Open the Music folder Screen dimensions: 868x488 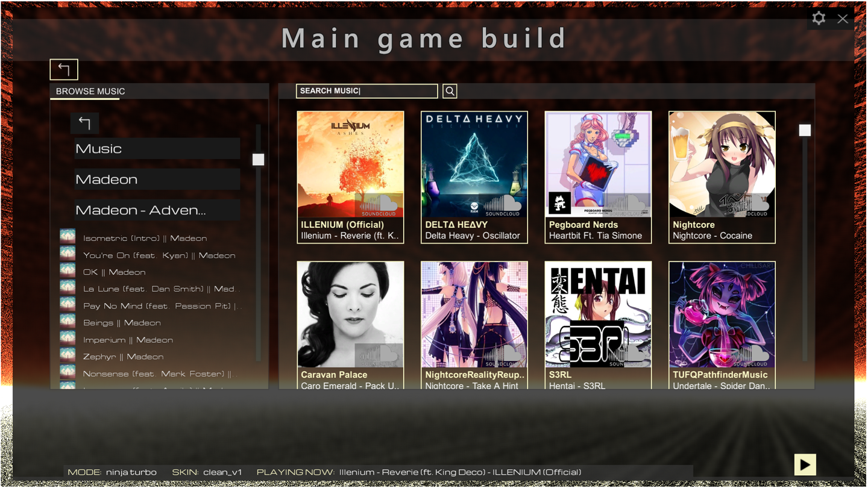click(157, 148)
